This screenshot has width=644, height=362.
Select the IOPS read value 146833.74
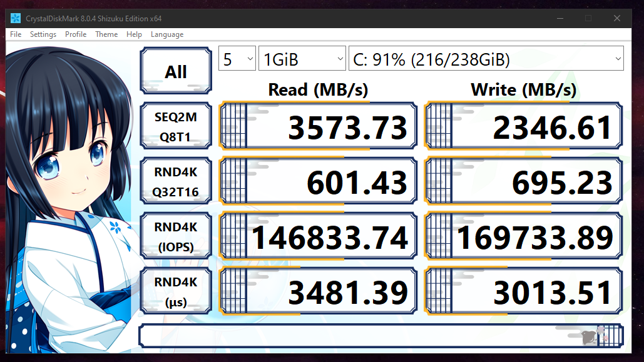319,236
